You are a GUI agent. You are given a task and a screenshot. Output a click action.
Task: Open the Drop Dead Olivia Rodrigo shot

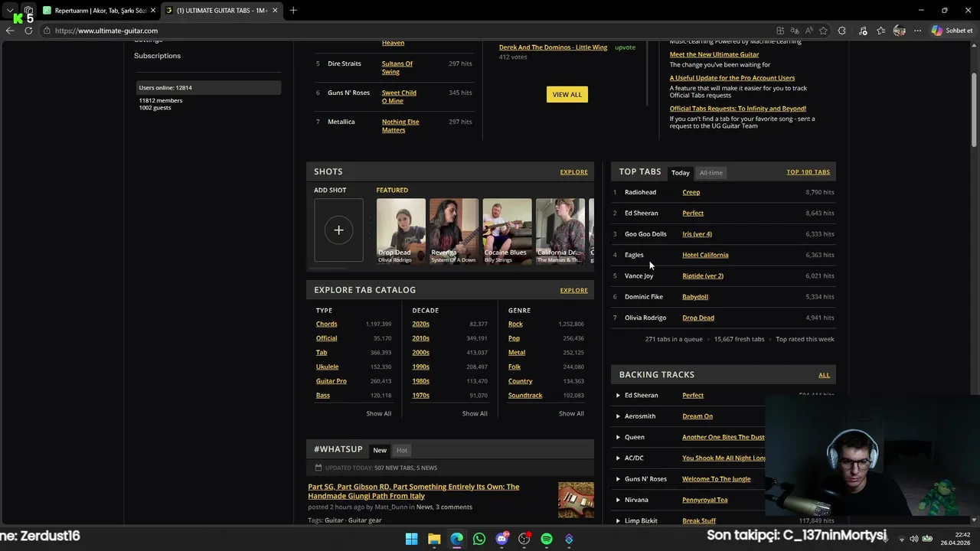pyautogui.click(x=400, y=232)
